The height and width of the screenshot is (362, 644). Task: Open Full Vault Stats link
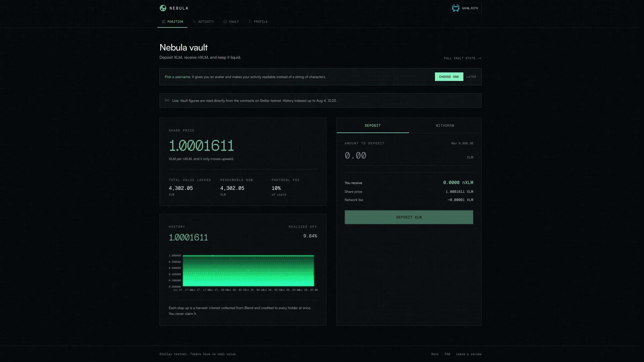[x=462, y=58]
